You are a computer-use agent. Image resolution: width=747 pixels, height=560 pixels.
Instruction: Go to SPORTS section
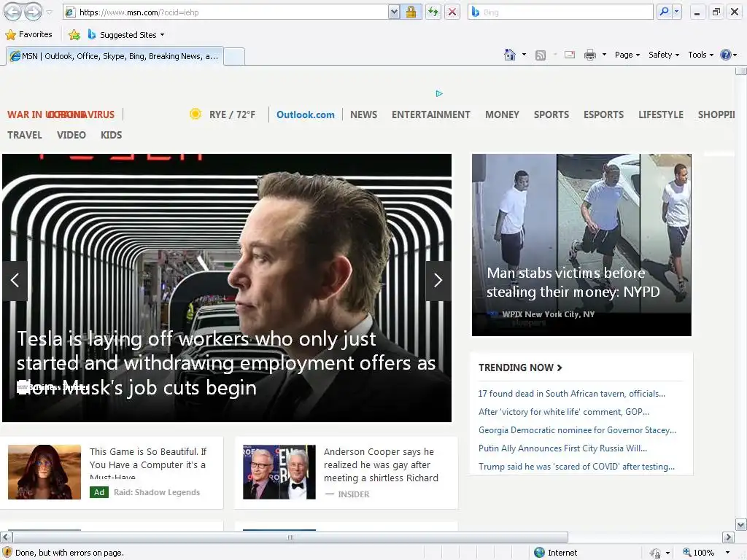pyautogui.click(x=551, y=114)
